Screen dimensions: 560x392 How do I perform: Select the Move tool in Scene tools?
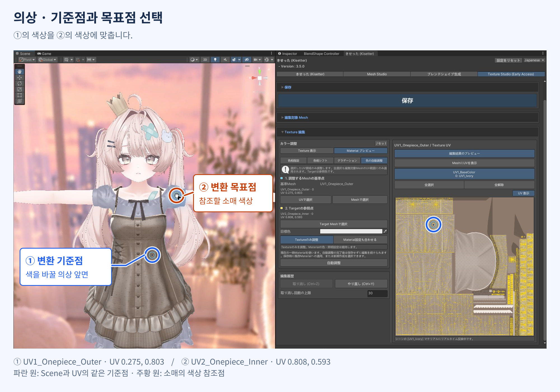click(20, 78)
